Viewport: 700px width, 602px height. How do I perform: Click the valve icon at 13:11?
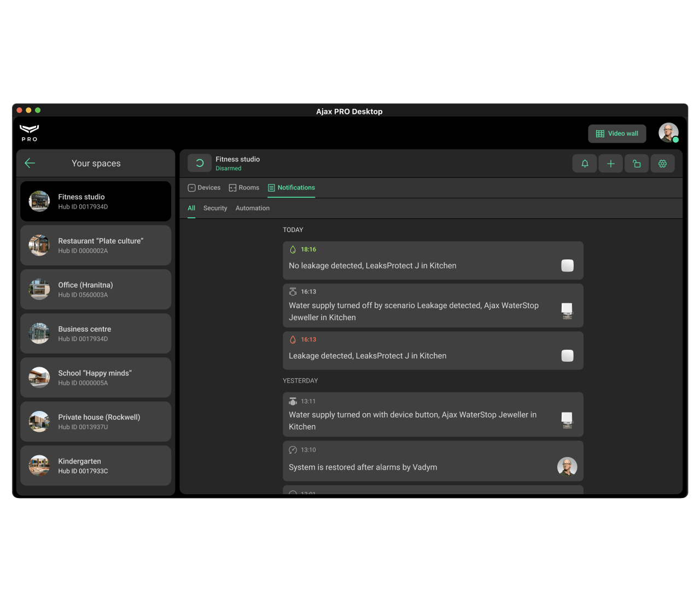pyautogui.click(x=293, y=401)
